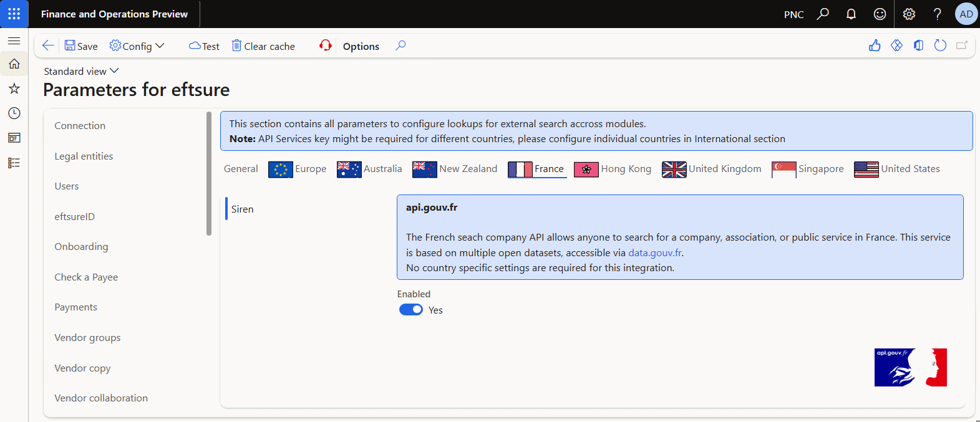980x422 pixels.
Task: Click the api.gouv.fr logo image
Action: tap(911, 367)
